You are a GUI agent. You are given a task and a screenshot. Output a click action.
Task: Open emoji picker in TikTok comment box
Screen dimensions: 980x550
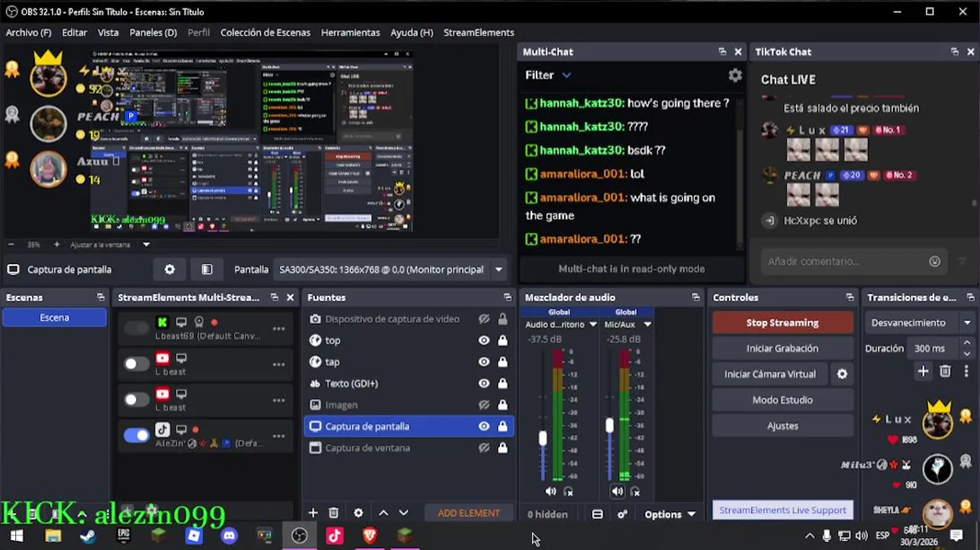pos(934,261)
